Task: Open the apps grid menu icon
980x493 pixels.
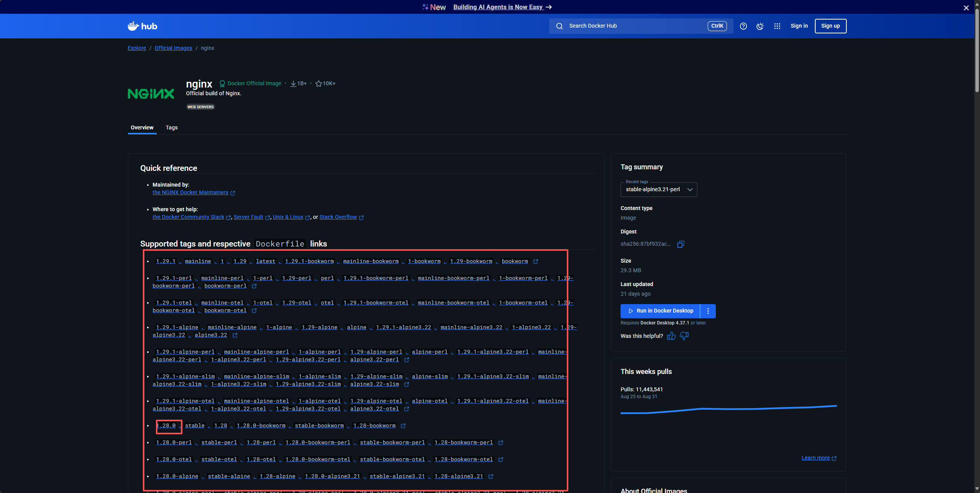Action: coord(777,26)
